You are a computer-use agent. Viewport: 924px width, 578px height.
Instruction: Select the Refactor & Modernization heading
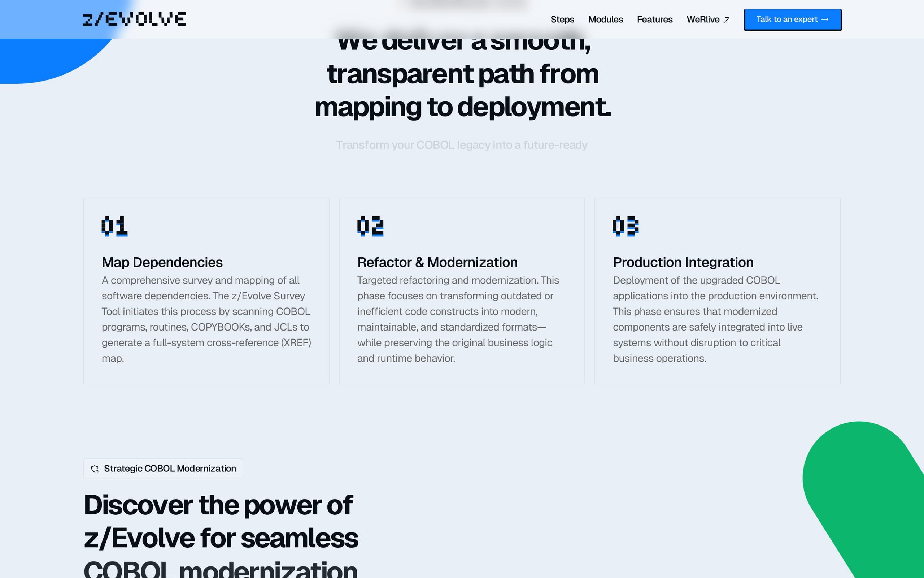coord(437,262)
